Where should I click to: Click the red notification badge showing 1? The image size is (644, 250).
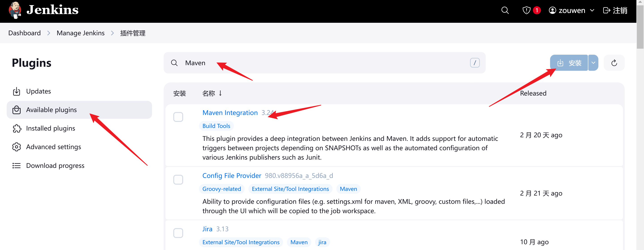coord(536,10)
